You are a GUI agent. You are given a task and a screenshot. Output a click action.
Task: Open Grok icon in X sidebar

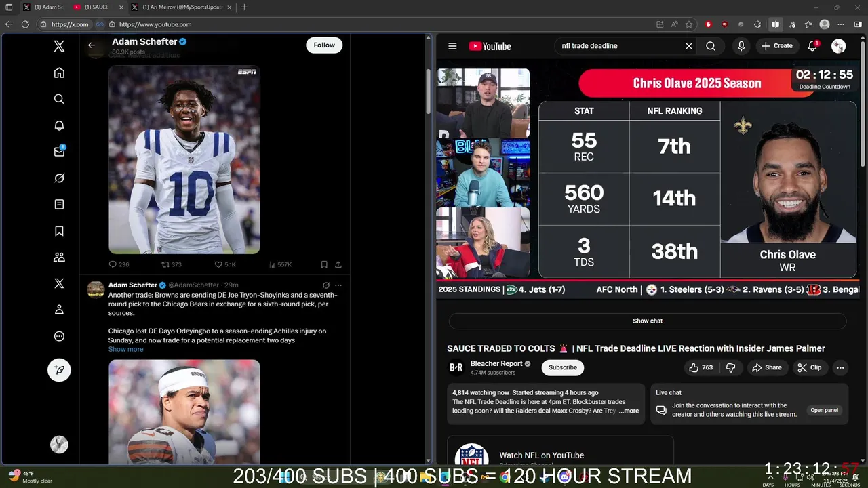(59, 178)
